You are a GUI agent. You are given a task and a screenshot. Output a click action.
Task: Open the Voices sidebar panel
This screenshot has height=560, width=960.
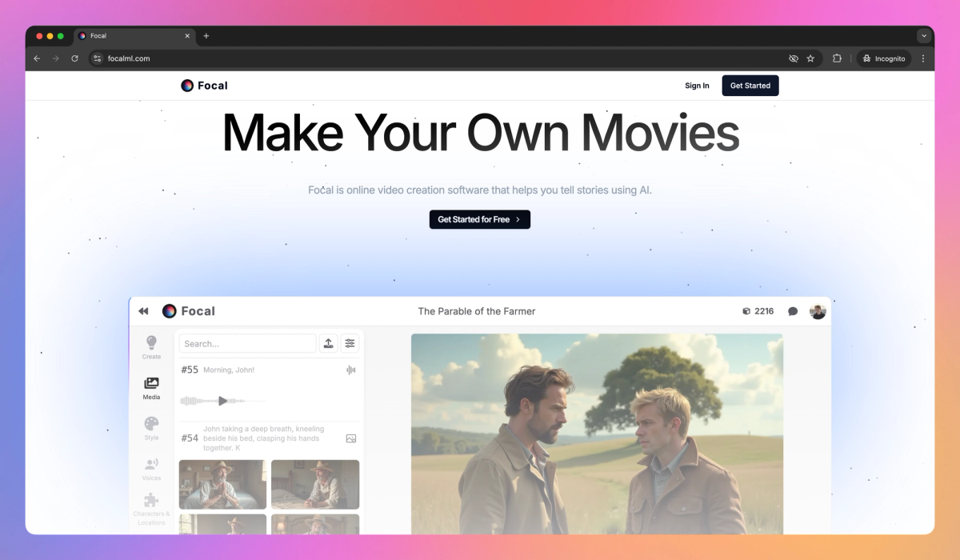[x=151, y=469]
